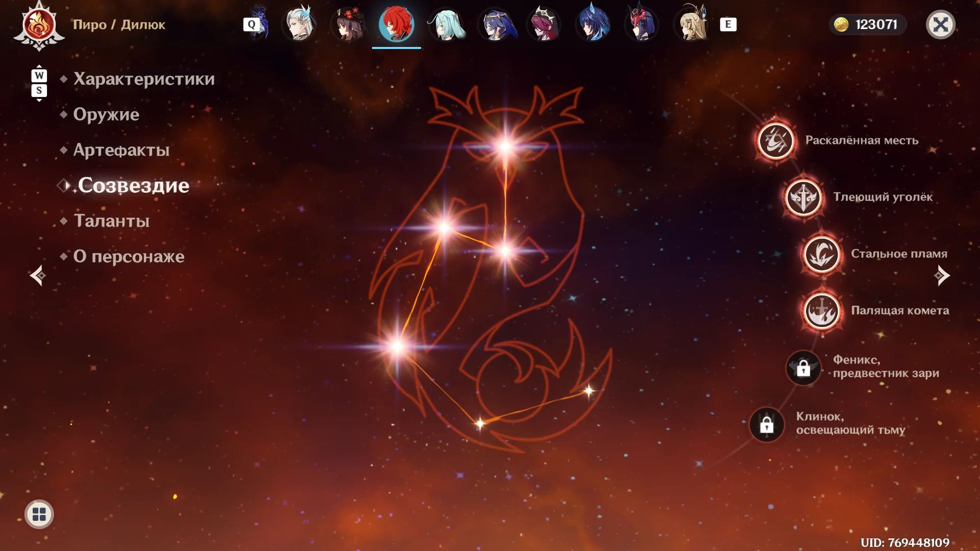Viewport: 980px width, 551px height.
Task: Open the four-square grid menu button
Action: coord(39,514)
